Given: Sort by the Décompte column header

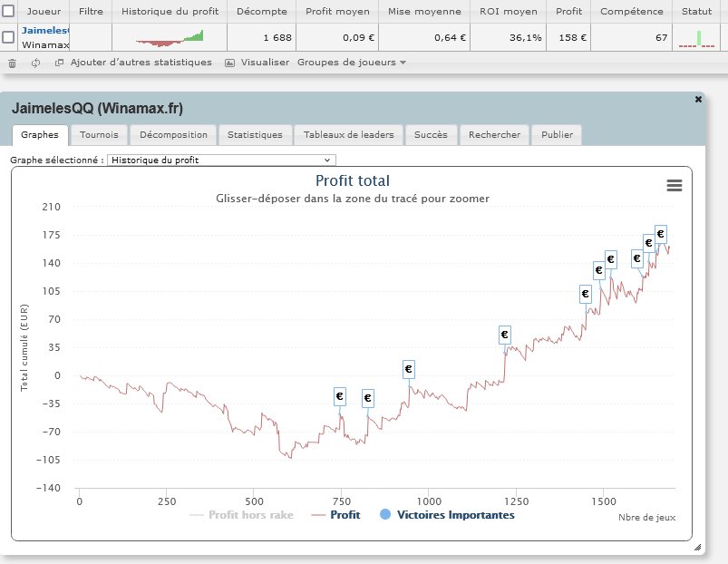Looking at the screenshot, I should click(x=262, y=11).
